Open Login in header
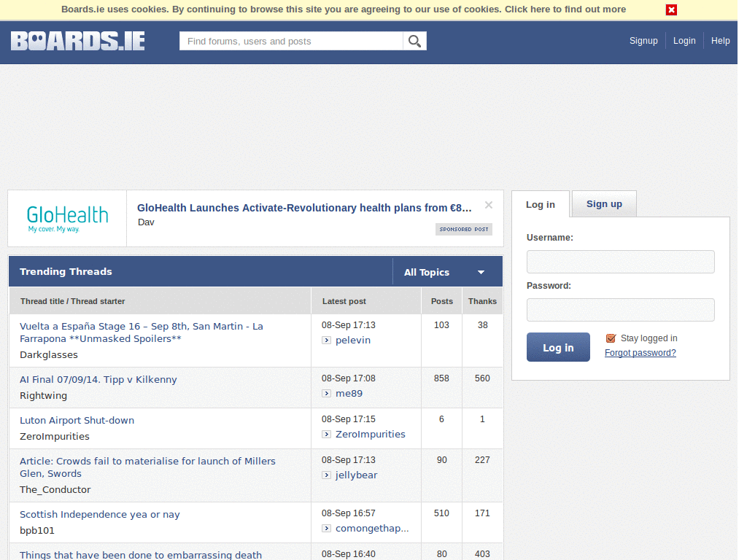747x560 pixels. click(x=684, y=41)
